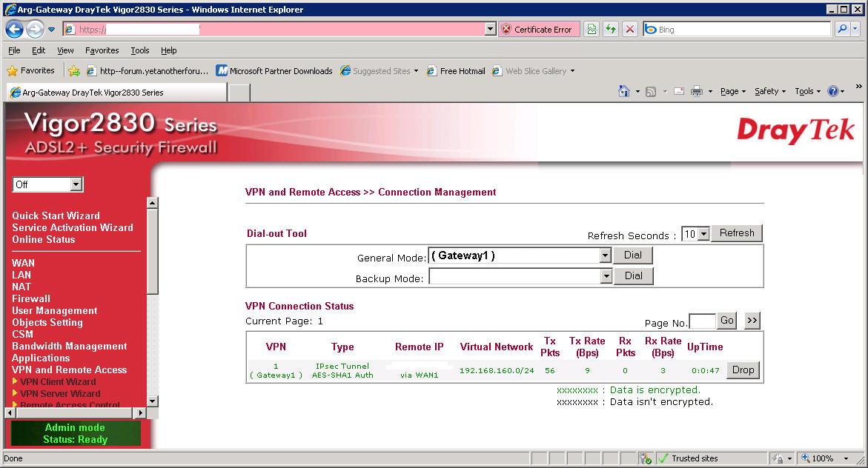
Task: Open Microsoft Partner Downloads favorite
Action: click(x=274, y=71)
